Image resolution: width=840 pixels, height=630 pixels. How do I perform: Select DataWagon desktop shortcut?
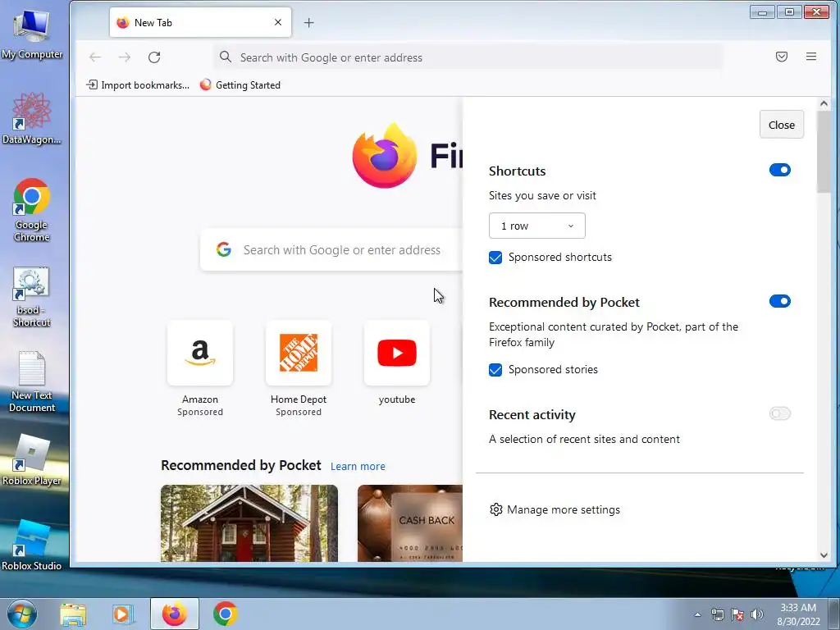[x=32, y=118]
